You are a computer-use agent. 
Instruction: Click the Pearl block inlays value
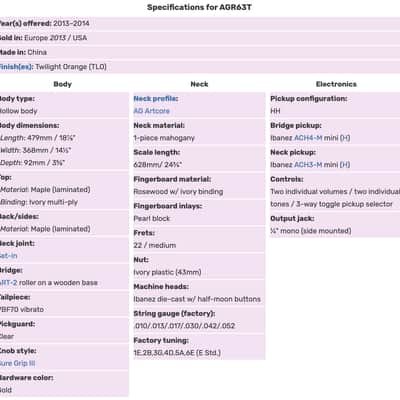pyautogui.click(x=152, y=219)
